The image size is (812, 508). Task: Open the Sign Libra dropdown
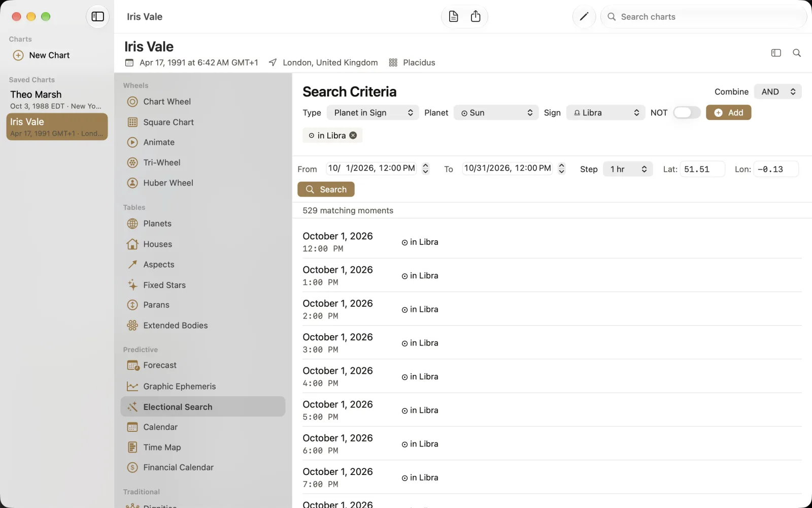point(605,113)
